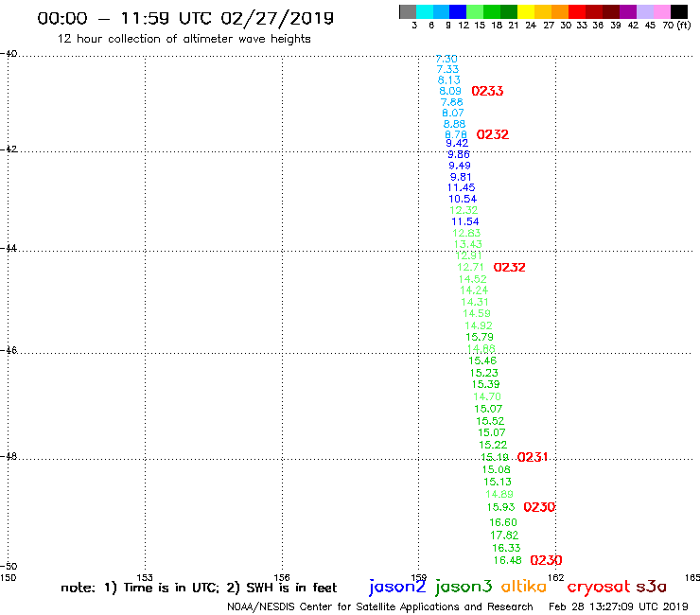The image size is (700, 615).
Task: Click the 15.79 wave height reading
Action: pos(480,337)
